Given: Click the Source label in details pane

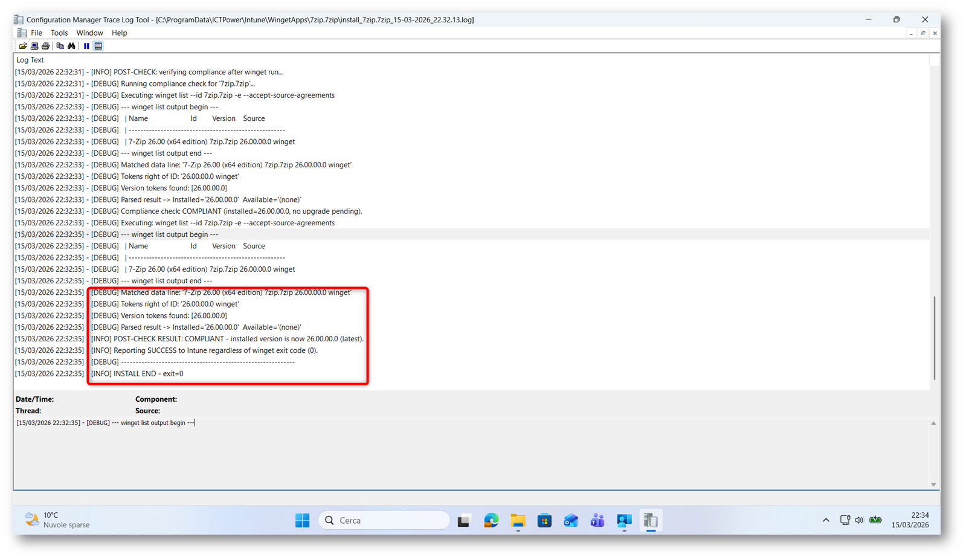Looking at the screenshot, I should pos(147,411).
